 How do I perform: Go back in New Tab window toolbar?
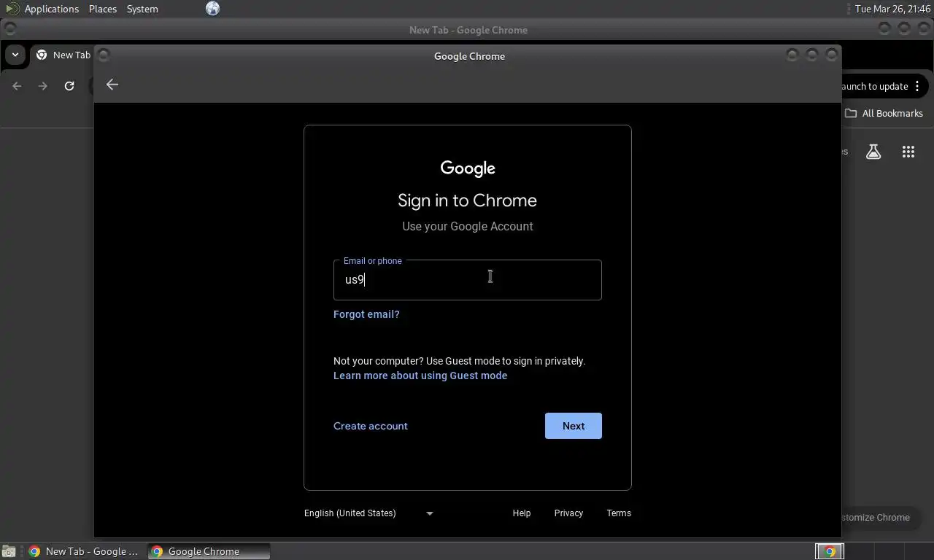(17, 86)
